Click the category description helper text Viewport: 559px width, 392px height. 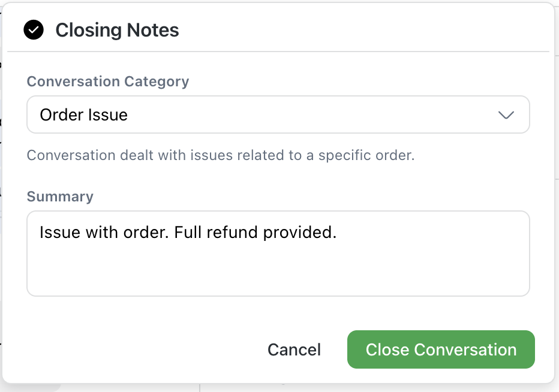(x=221, y=155)
